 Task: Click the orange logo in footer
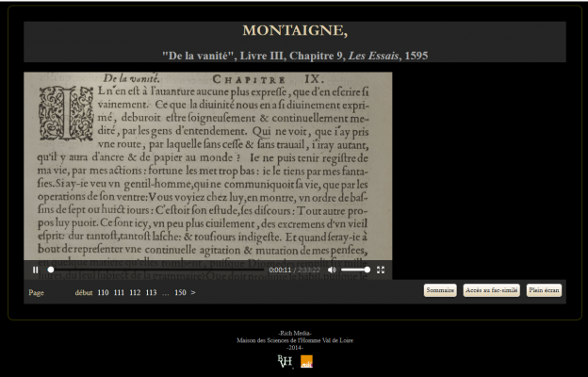(x=306, y=362)
